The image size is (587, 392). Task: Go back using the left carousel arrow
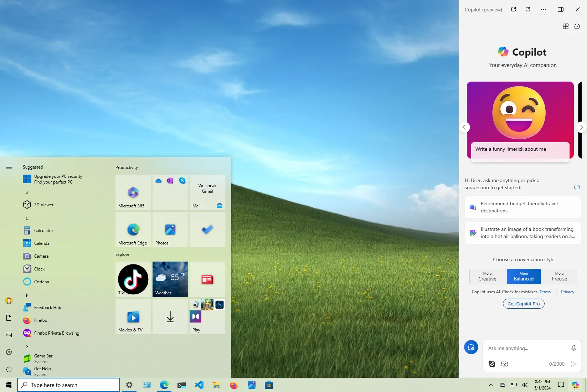[464, 127]
